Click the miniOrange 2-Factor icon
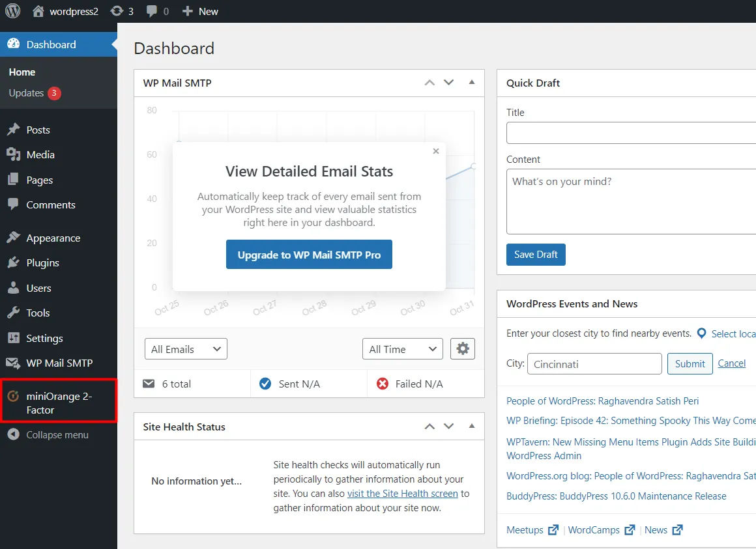This screenshot has height=549, width=756. 14,396
